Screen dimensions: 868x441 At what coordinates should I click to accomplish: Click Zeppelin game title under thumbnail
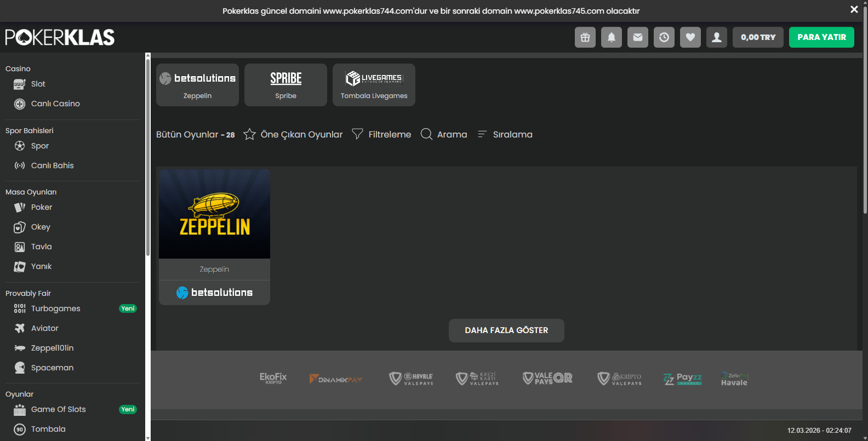coord(214,269)
